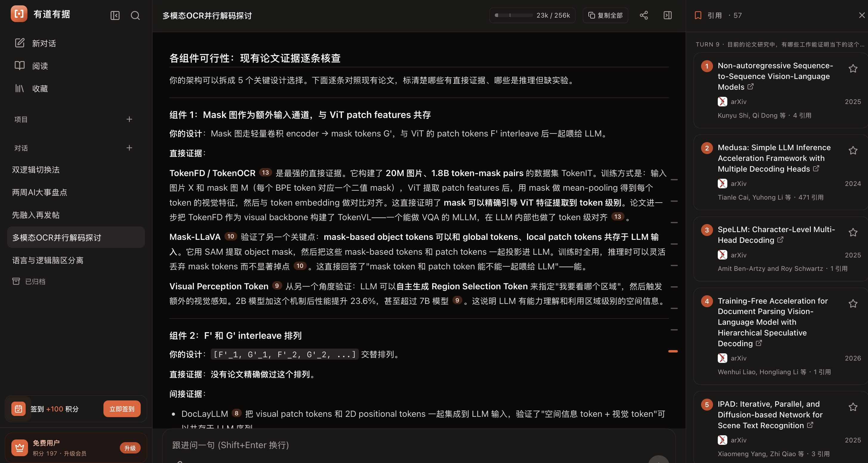Open conversation 语言与逻辑脑区分离
Viewport: 868px width, 463px height.
[47, 260]
